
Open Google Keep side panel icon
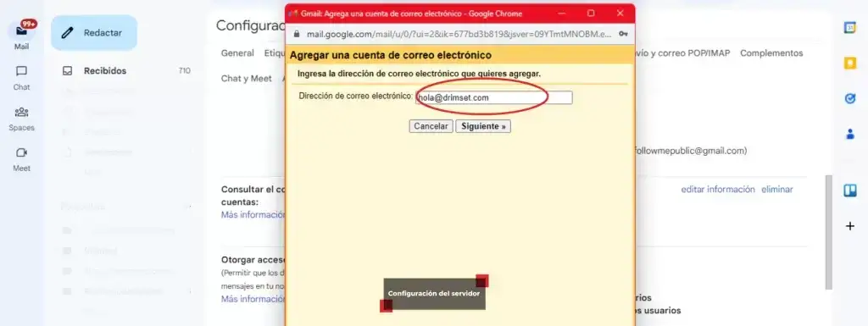(x=849, y=63)
